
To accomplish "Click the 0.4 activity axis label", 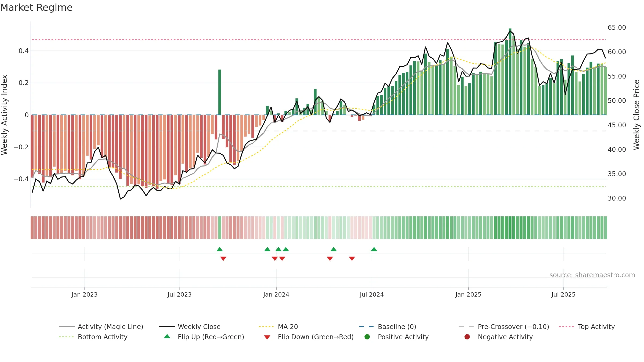I will [x=23, y=51].
